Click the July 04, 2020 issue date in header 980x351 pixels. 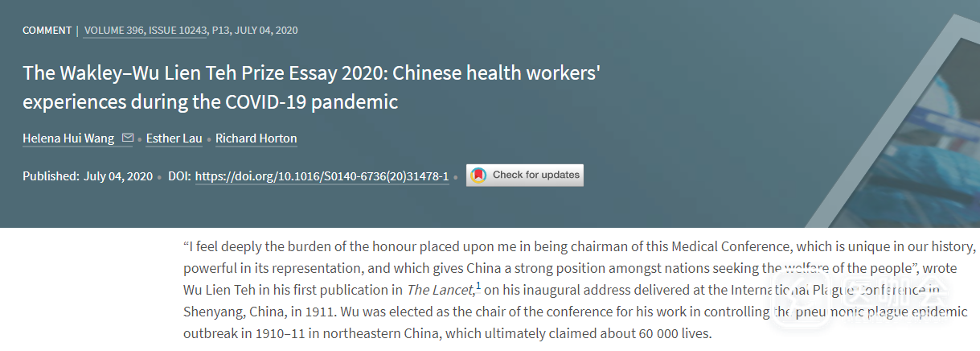tap(267, 31)
